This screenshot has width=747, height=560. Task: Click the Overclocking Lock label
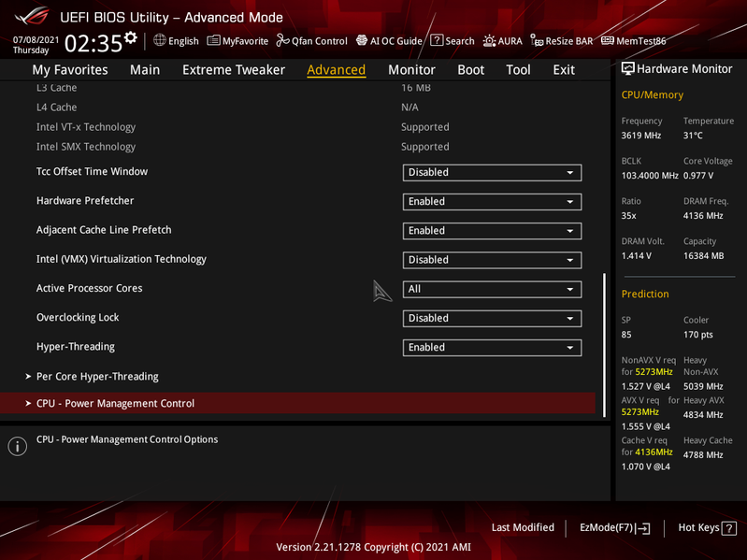tap(78, 318)
